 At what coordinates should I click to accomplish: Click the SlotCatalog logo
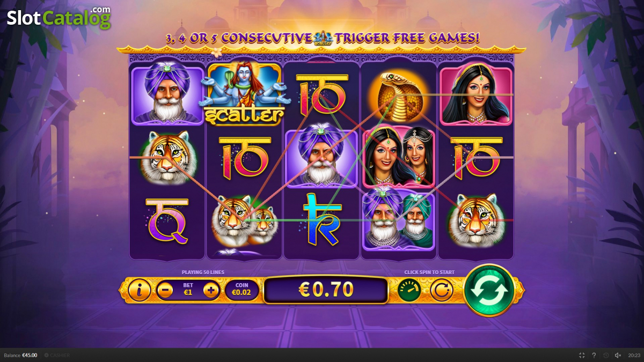point(58,17)
